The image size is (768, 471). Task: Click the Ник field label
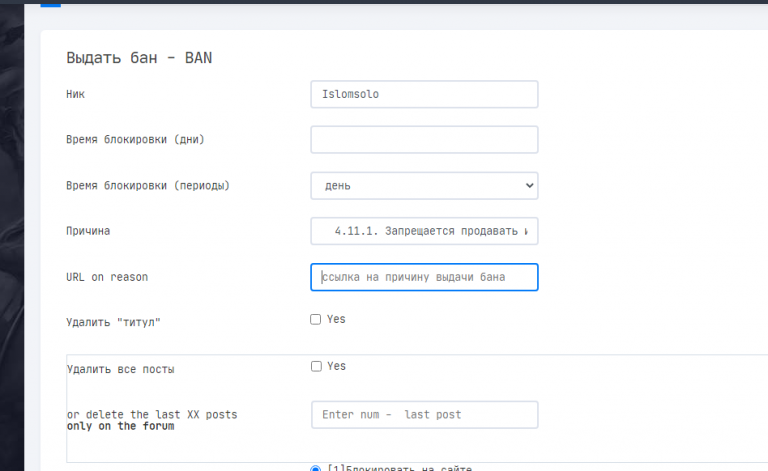click(x=75, y=94)
